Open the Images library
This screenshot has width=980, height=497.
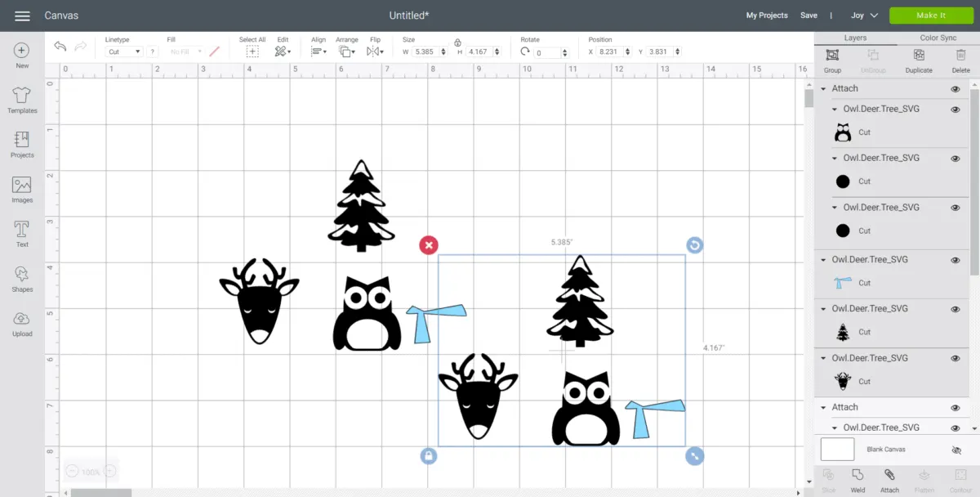tap(22, 190)
